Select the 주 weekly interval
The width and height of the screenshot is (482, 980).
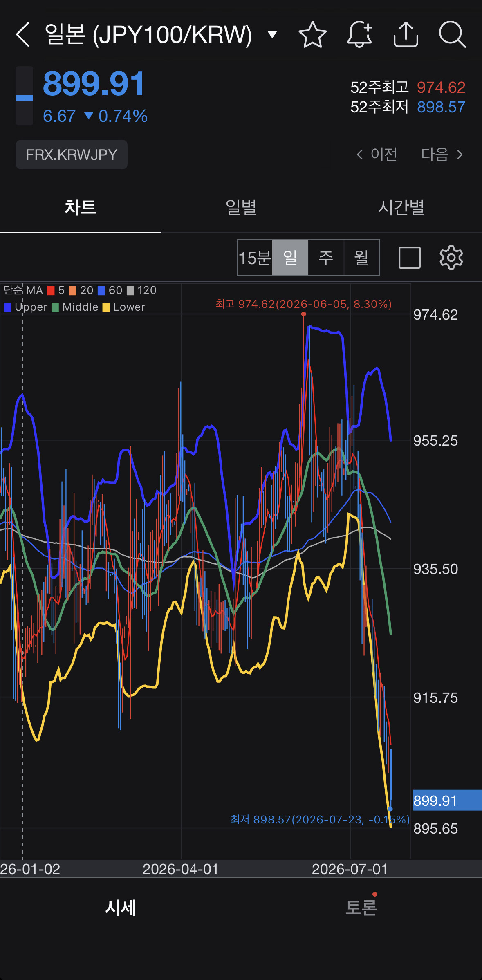[326, 258]
